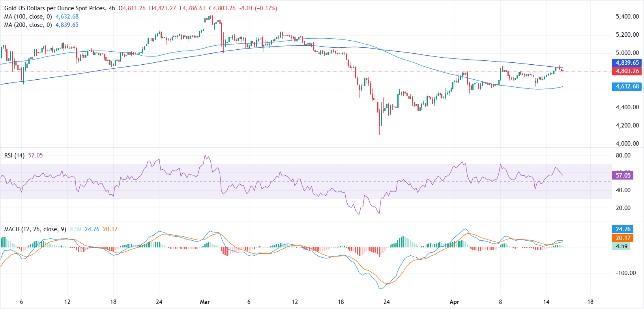
Task: Open the MACD (12, 26, close, 9) legend
Action: pos(35,229)
